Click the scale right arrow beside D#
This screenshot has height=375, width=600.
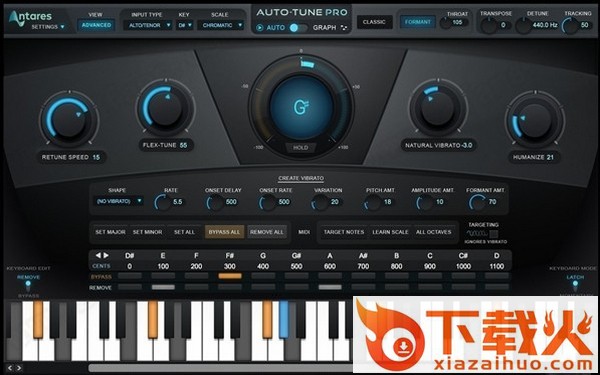click(x=106, y=256)
